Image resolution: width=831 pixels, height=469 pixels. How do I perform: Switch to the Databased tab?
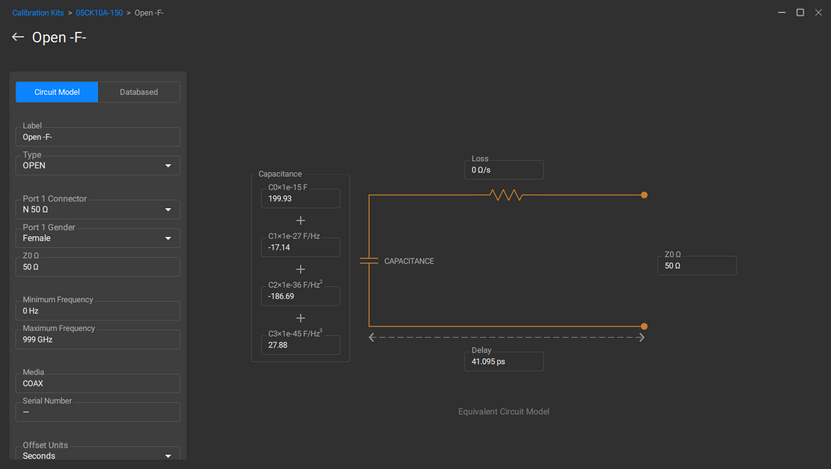[x=139, y=92]
